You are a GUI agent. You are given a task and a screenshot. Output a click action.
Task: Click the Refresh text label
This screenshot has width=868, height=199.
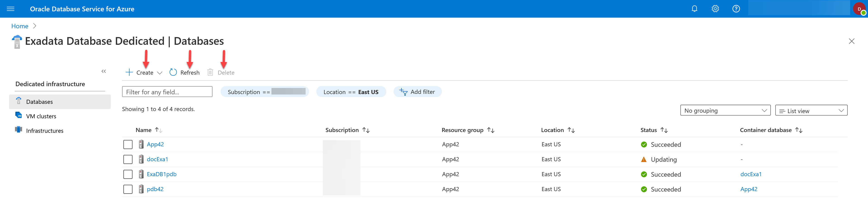(190, 73)
